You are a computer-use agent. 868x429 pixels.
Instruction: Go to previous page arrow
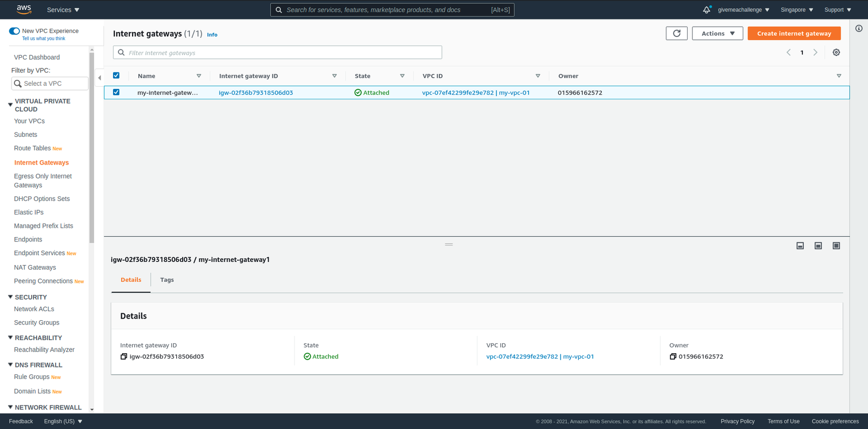click(789, 53)
